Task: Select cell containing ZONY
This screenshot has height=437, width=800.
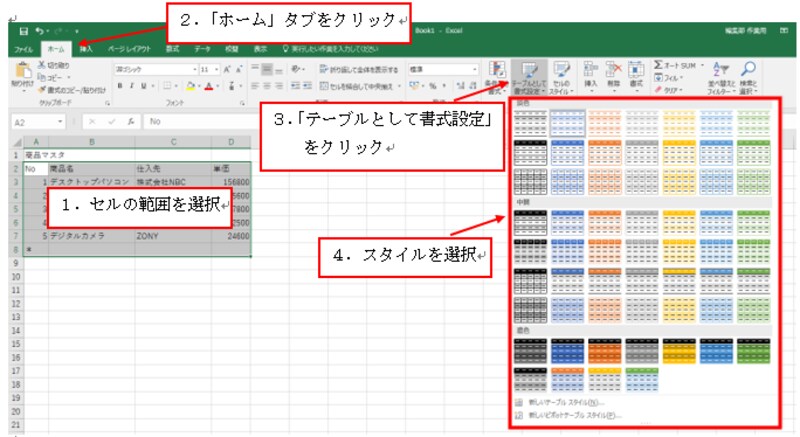Action: [173, 236]
